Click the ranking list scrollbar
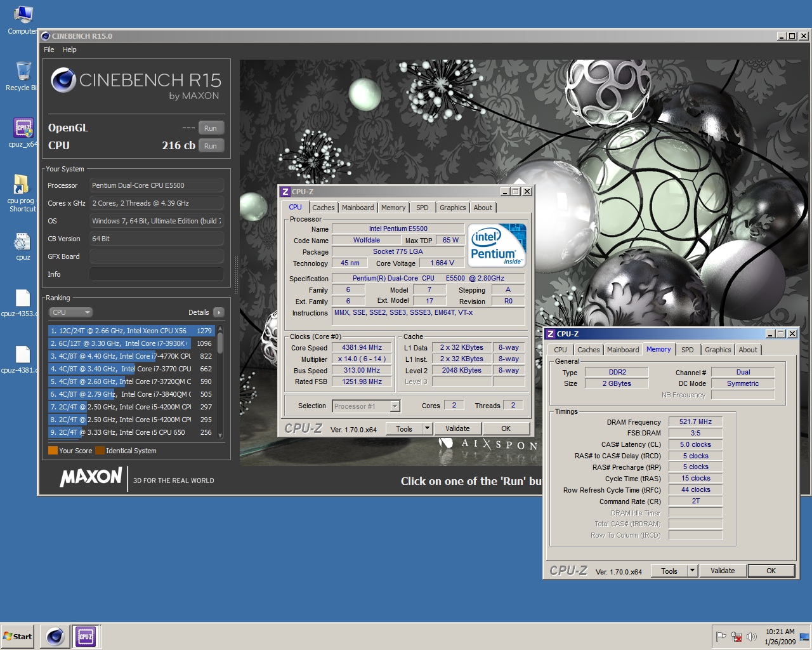The width and height of the screenshot is (812, 650). (x=220, y=343)
